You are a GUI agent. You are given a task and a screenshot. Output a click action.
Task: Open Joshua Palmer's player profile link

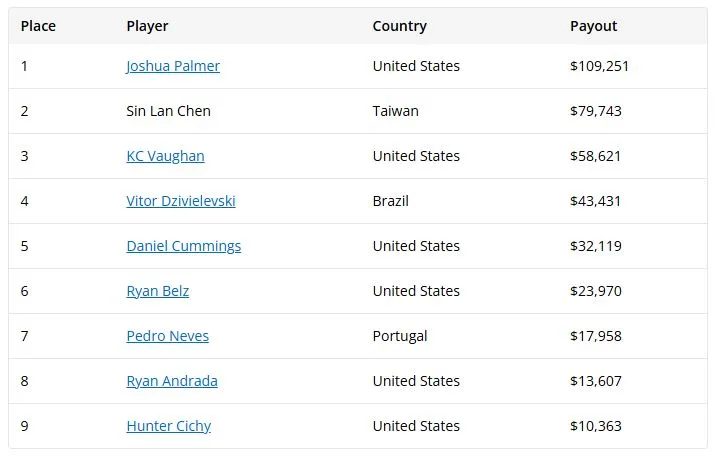[x=173, y=66]
